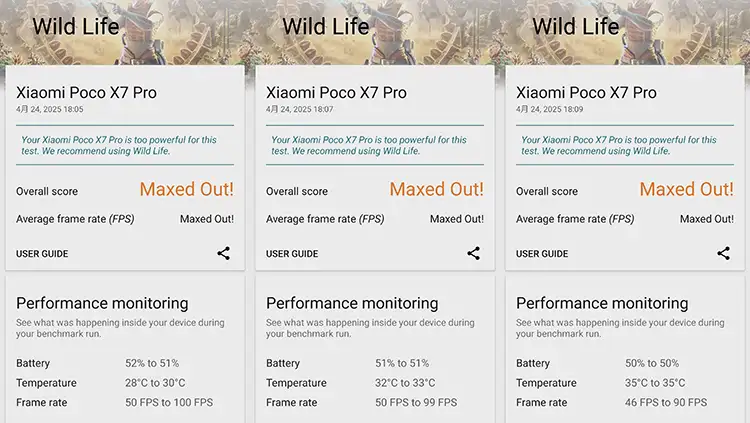Click the orange Maxed Out! score dated 18:07
The image size is (750, 423).
click(436, 189)
